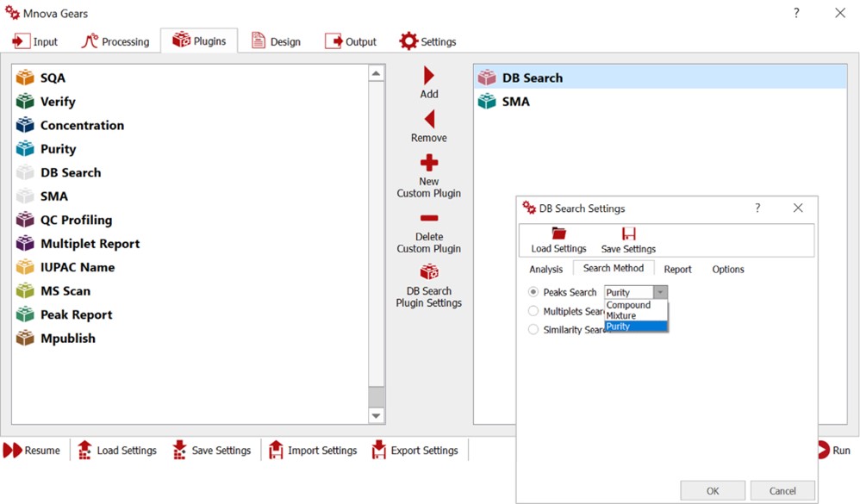Click the plugin list scroll down arrow
Image resolution: width=860 pixels, height=504 pixels.
376,416
